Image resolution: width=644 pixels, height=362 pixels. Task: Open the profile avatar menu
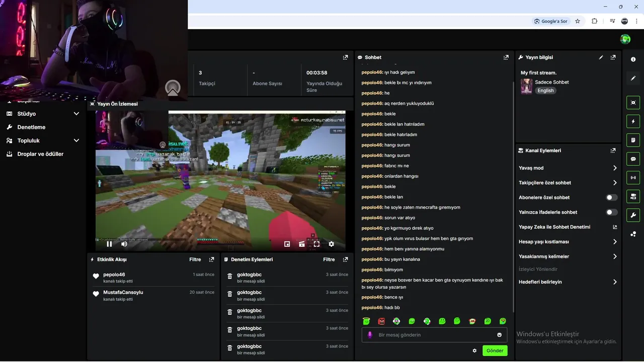point(625,39)
